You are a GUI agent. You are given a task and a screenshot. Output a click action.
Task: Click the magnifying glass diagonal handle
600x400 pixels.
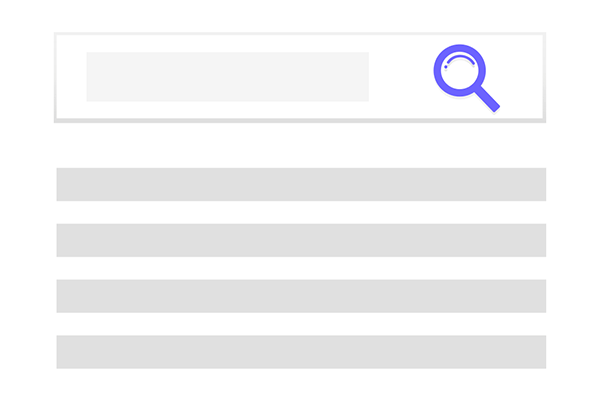click(x=487, y=100)
